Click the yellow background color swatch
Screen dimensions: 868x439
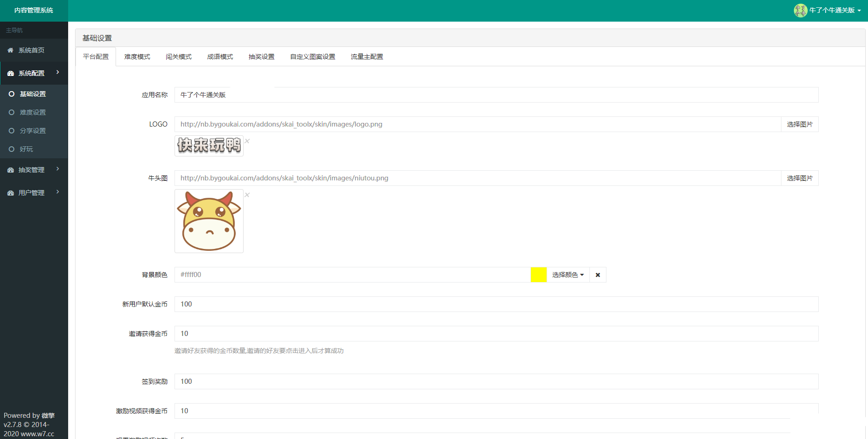click(538, 274)
